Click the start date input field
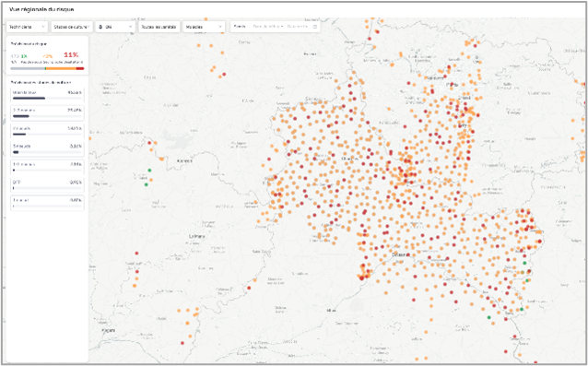Viewport: 588px width, 366px height. tap(268, 27)
